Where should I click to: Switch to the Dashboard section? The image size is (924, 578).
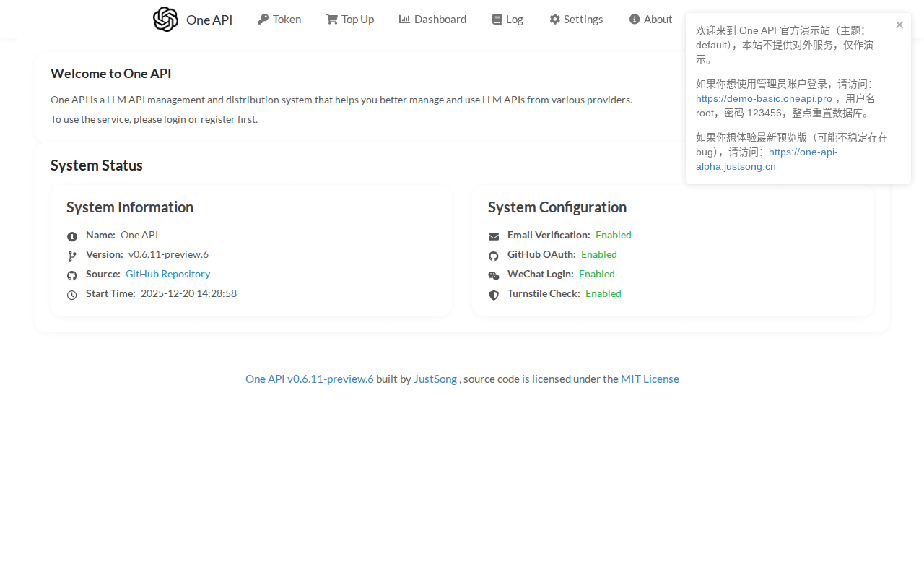(440, 19)
